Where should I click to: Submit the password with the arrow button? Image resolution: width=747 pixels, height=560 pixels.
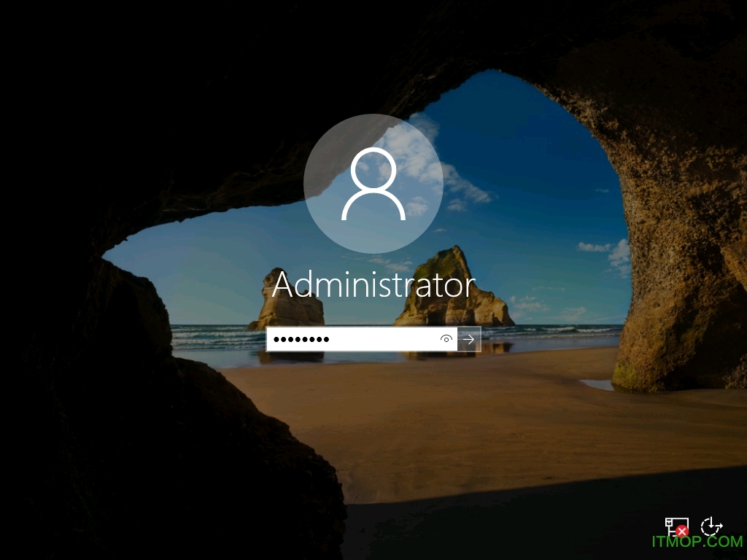pos(468,339)
